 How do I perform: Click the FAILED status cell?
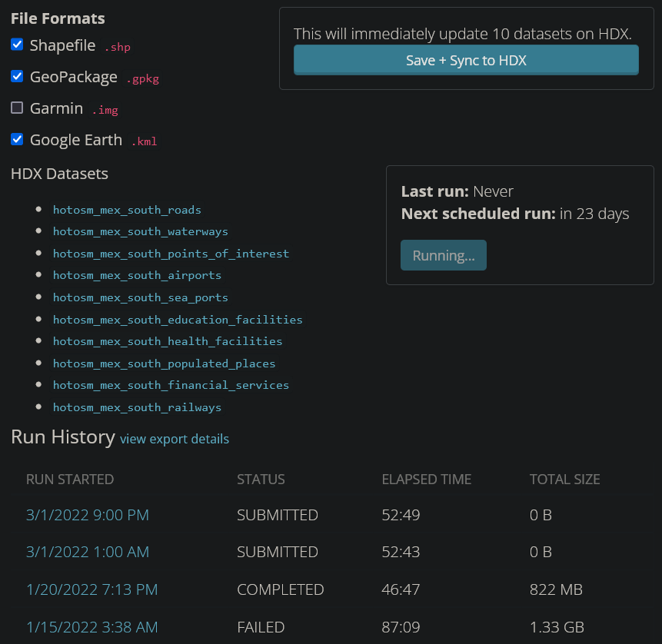click(261, 627)
